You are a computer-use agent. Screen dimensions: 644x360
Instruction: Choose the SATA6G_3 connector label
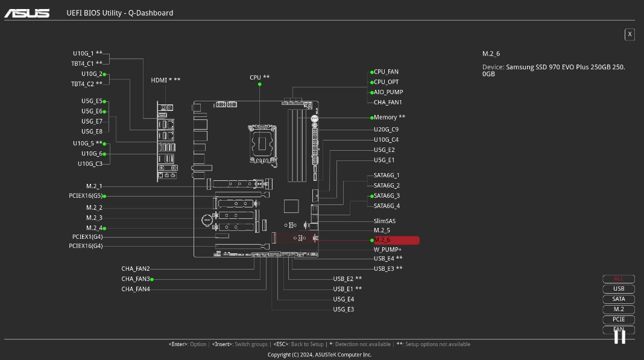[x=387, y=196]
